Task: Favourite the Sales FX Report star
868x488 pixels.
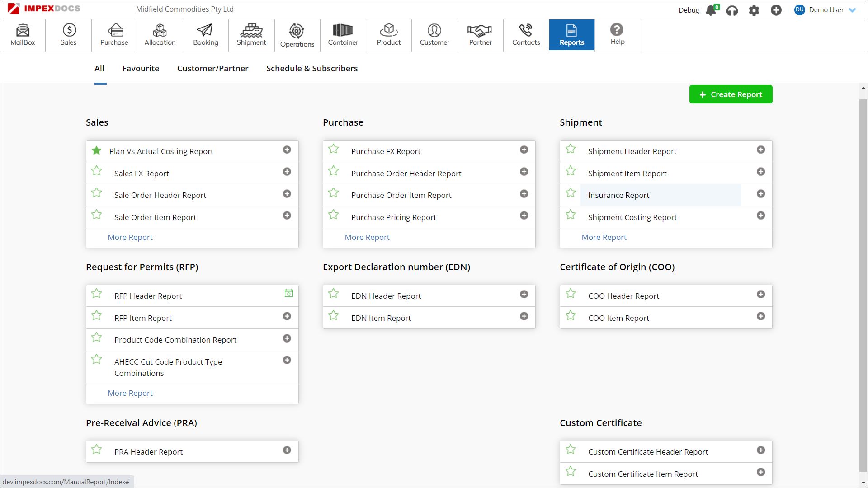Action: pyautogui.click(x=96, y=171)
